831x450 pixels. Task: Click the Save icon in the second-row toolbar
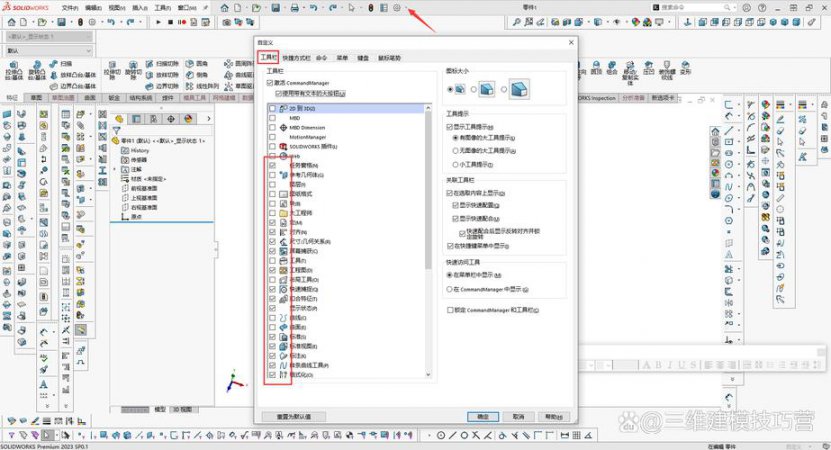click(x=62, y=22)
